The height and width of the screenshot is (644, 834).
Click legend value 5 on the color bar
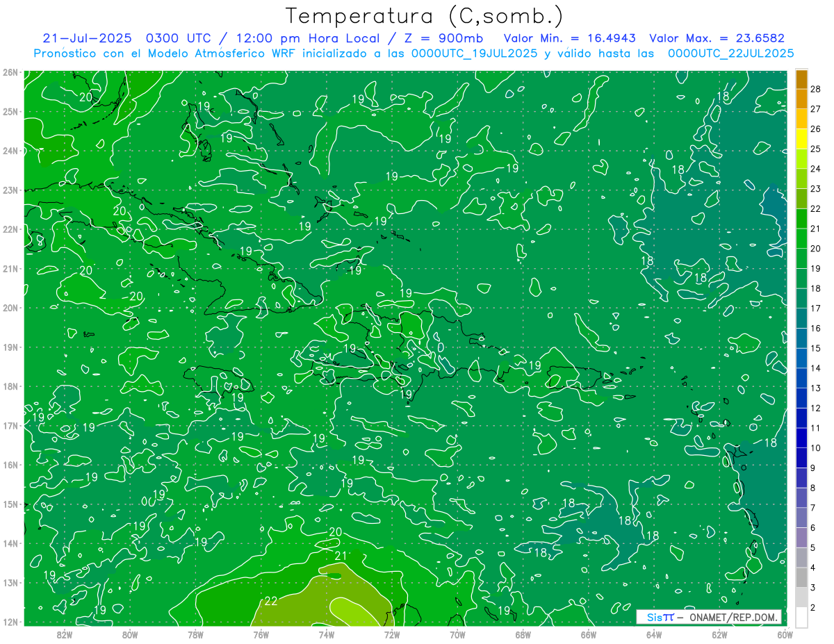click(812, 548)
